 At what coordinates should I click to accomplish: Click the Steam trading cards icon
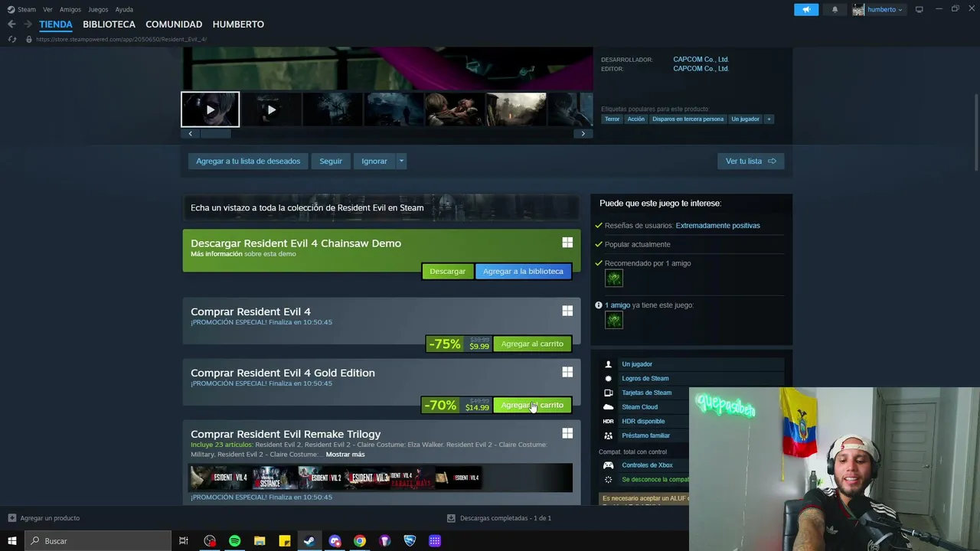pos(609,393)
